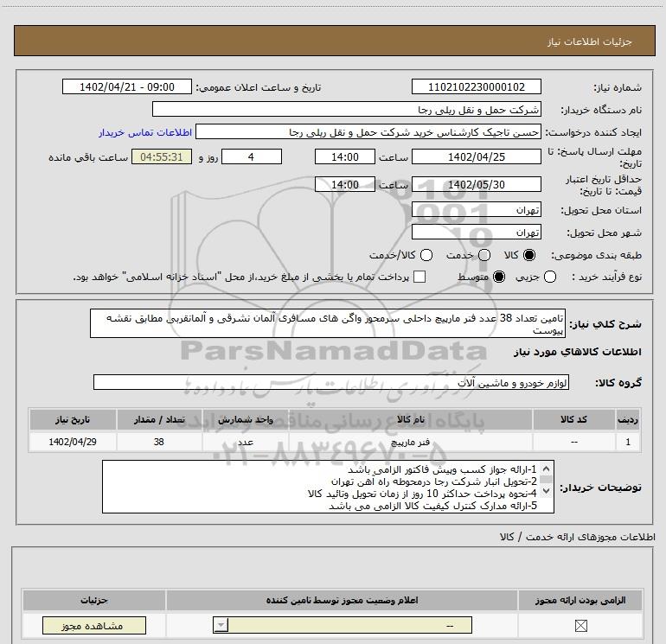Click the استان محل تحویل field تهران
Viewport: 666px width, 644px height.
pos(476,210)
